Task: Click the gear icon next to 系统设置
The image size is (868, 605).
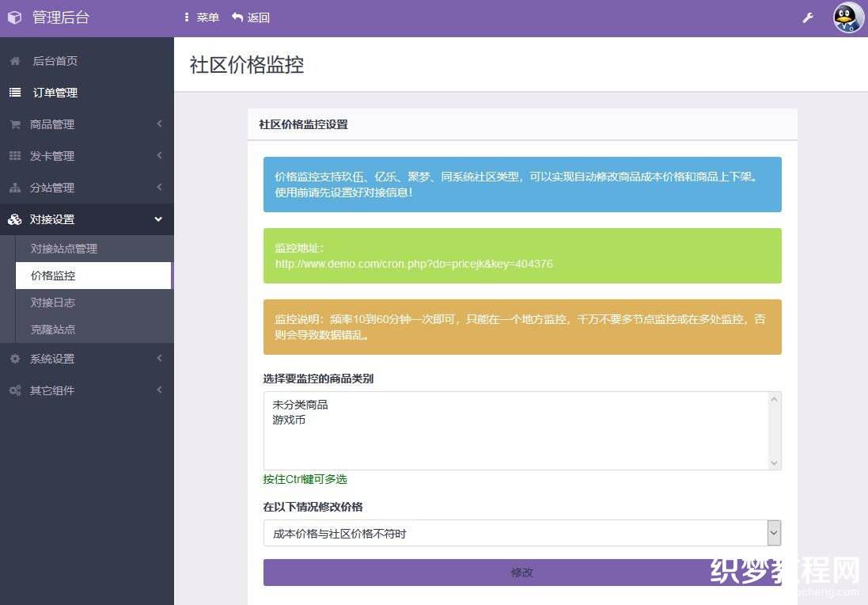Action: [x=13, y=358]
